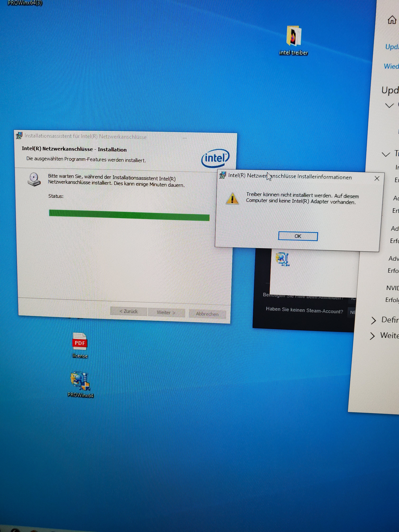Screen dimensions: 399x532
Task: Collapse the Tr... updates section chevron
Action: point(386,154)
